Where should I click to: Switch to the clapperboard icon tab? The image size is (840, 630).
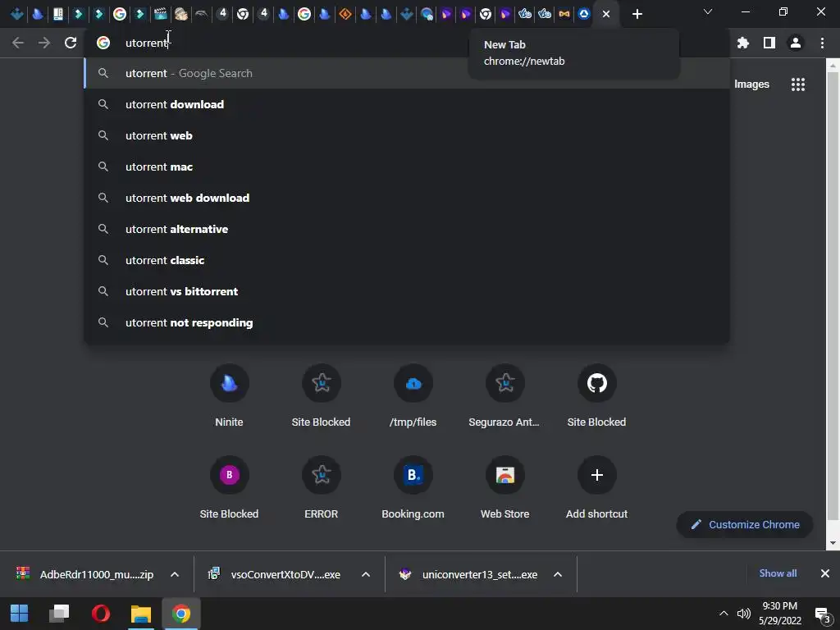[160, 14]
